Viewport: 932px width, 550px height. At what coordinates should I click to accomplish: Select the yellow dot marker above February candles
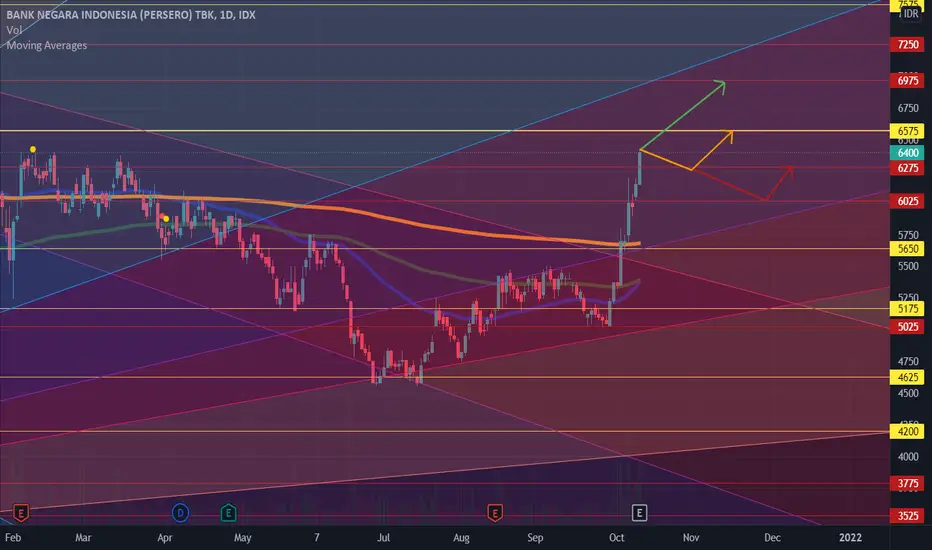33,149
